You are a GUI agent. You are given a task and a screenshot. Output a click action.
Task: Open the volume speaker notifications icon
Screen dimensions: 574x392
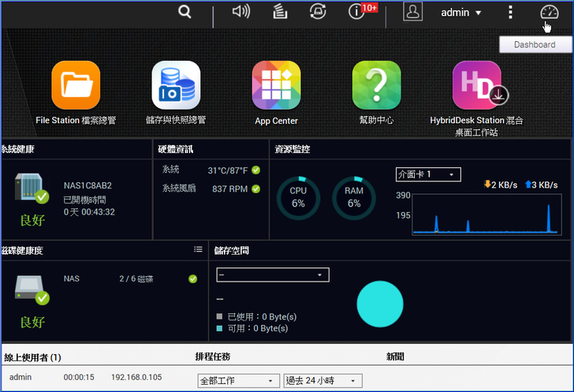click(241, 12)
